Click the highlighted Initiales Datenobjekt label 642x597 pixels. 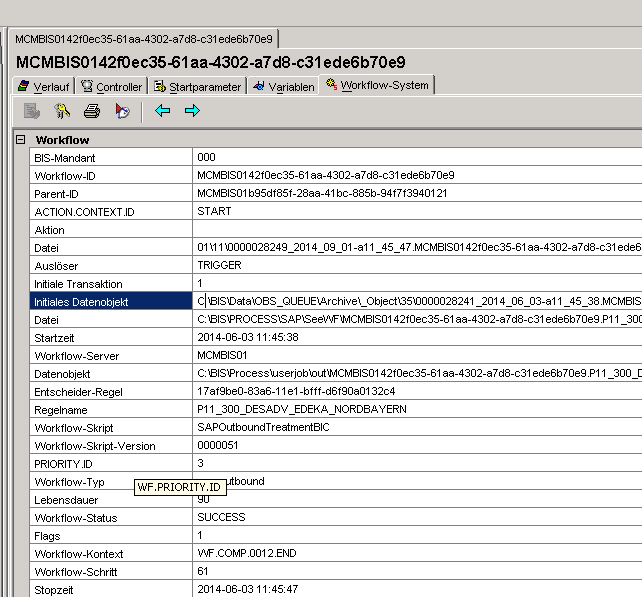111,301
